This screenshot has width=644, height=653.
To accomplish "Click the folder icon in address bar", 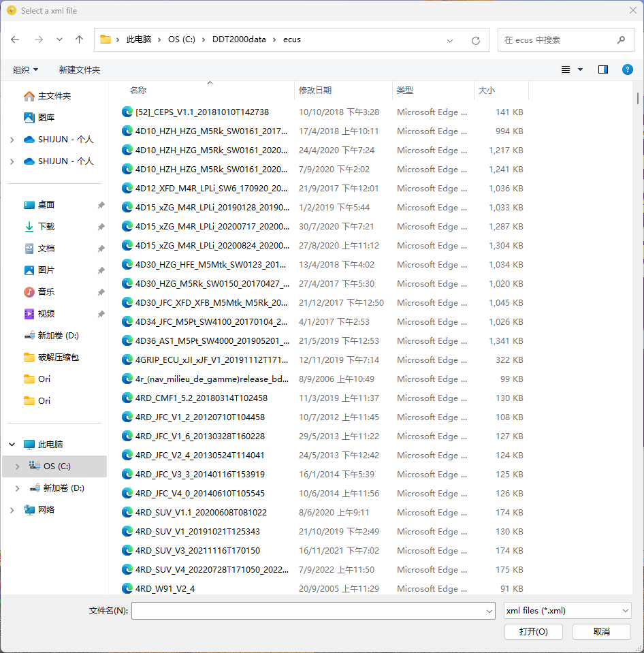I will 106,39.
